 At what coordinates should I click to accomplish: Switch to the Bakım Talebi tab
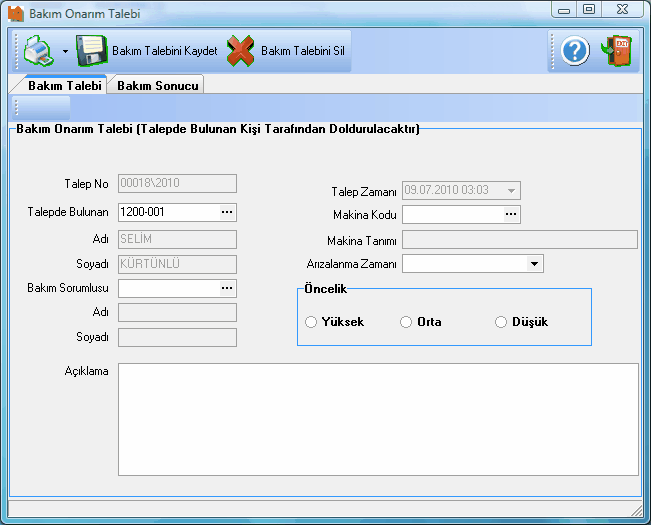pos(64,85)
